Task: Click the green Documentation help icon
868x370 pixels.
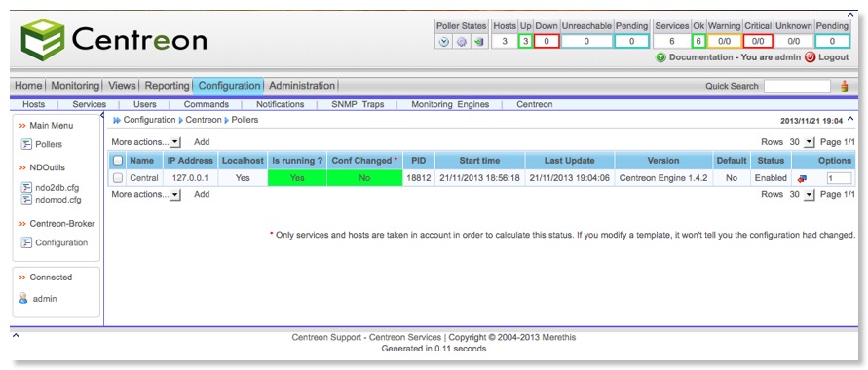Action: click(660, 57)
